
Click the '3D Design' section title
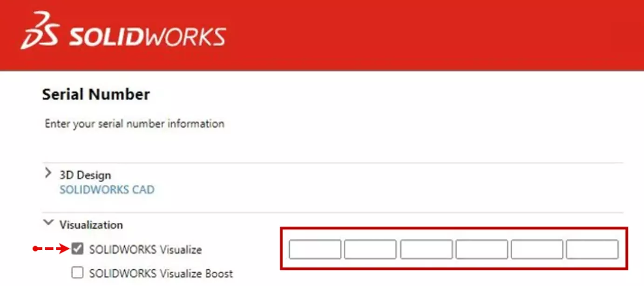click(x=85, y=175)
